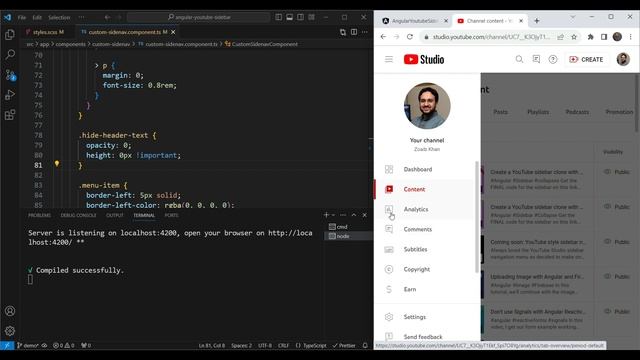Open editor More Actions ellipsis
Screen dimensions: 640x360
(x=364, y=32)
